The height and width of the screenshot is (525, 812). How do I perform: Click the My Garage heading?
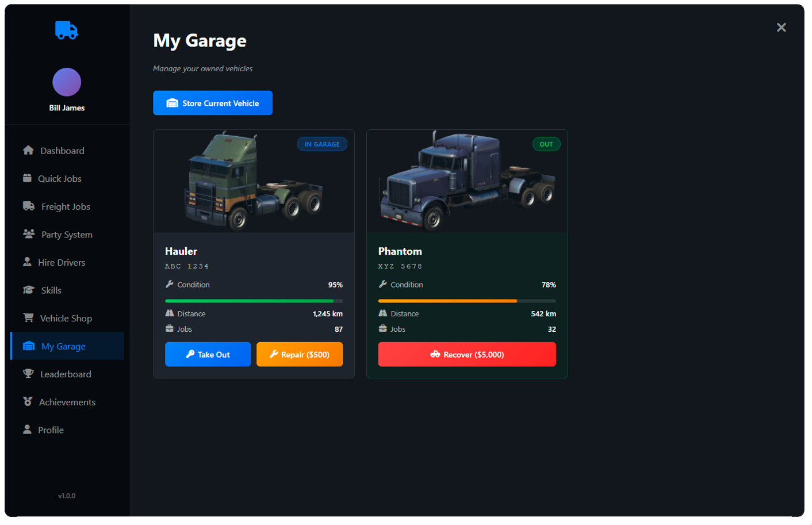point(200,41)
